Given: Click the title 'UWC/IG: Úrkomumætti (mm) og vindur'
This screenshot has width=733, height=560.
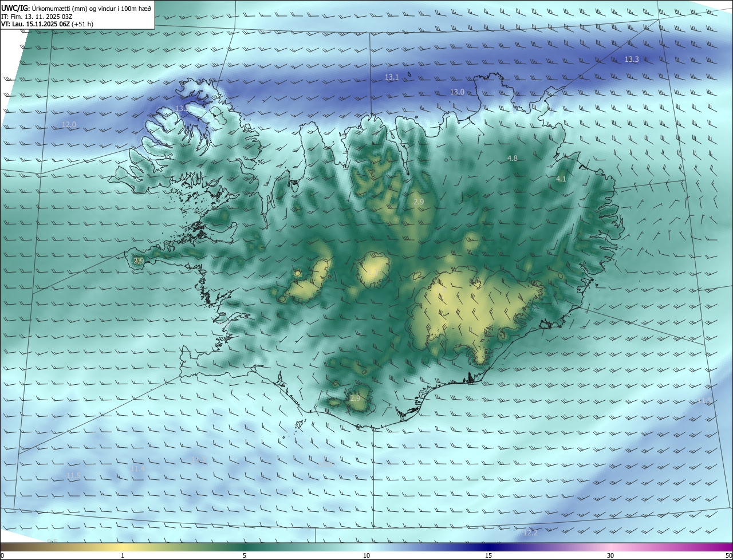Looking at the screenshot, I should click(x=77, y=8).
